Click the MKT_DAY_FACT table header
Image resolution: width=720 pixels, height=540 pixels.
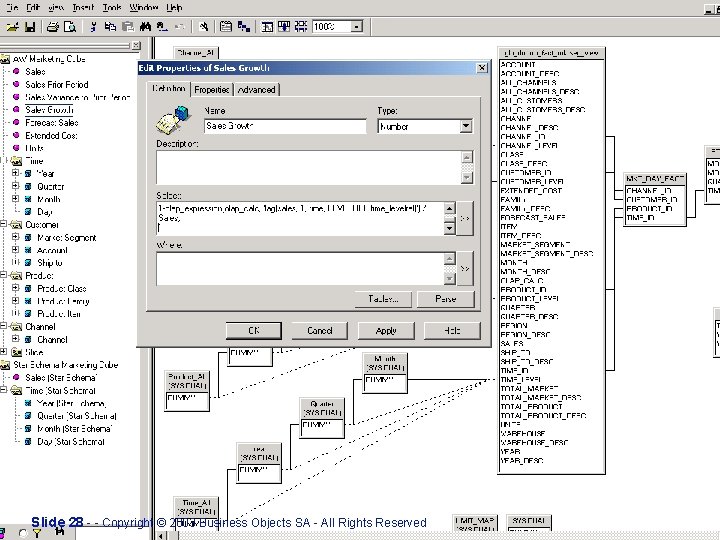click(x=655, y=179)
